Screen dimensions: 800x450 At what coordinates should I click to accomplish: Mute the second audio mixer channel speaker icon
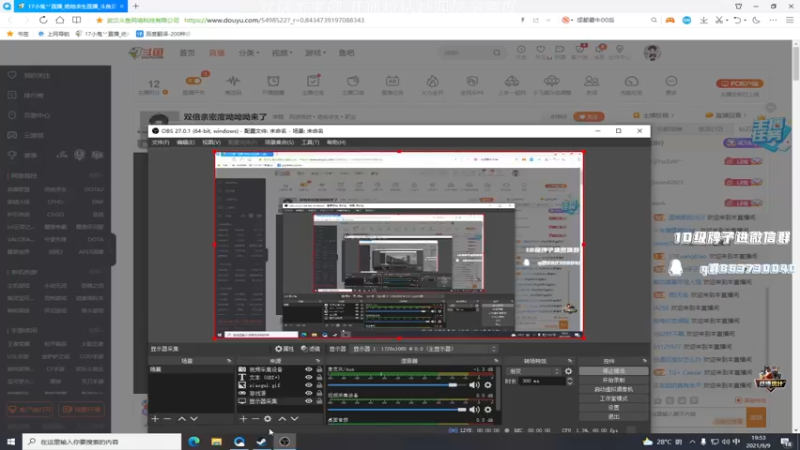pos(474,409)
